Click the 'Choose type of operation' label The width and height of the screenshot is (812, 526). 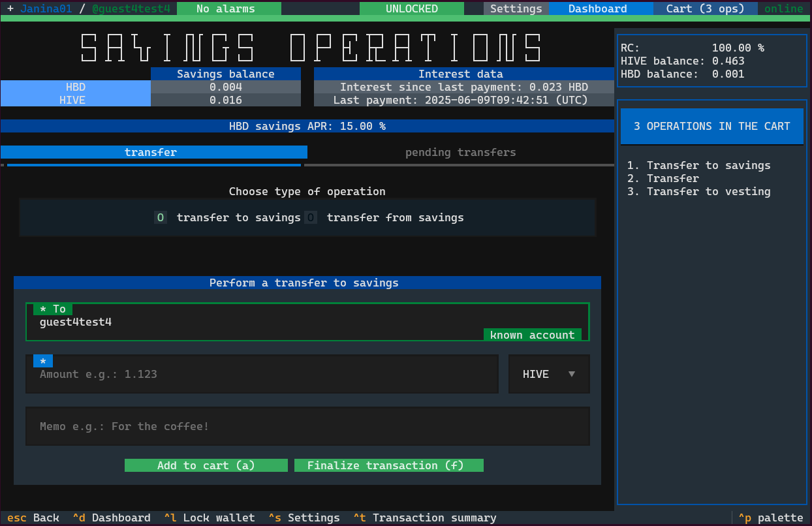pos(307,191)
